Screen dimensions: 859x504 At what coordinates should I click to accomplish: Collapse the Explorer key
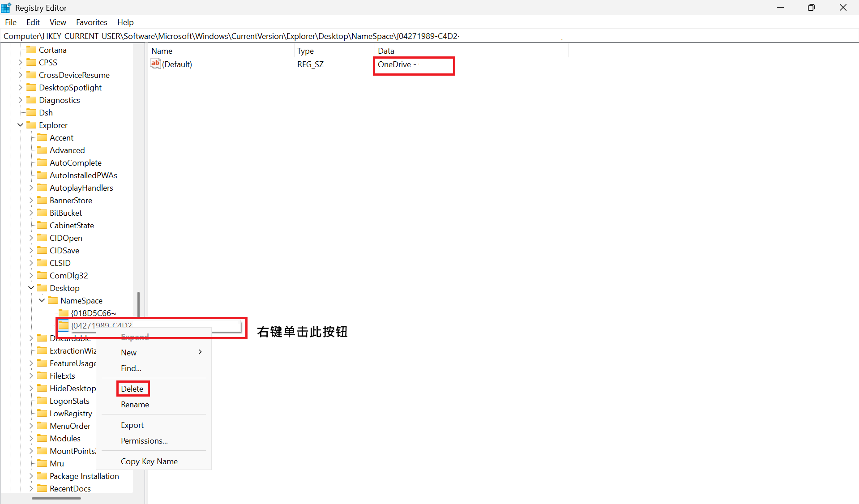20,125
